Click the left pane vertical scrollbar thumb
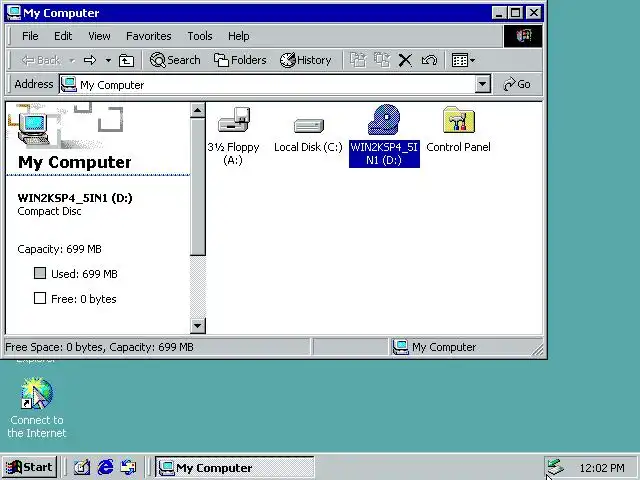 point(198,187)
